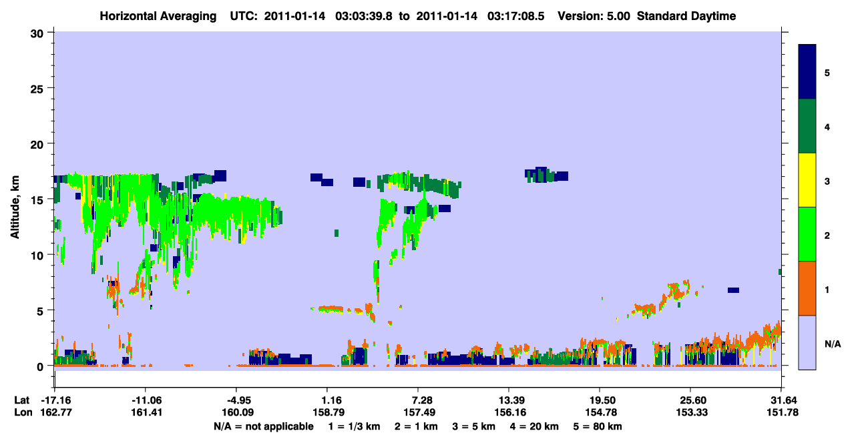868x445 pixels.
Task: Click the dark blue colorbar segment labeled 5
Action: click(x=807, y=72)
